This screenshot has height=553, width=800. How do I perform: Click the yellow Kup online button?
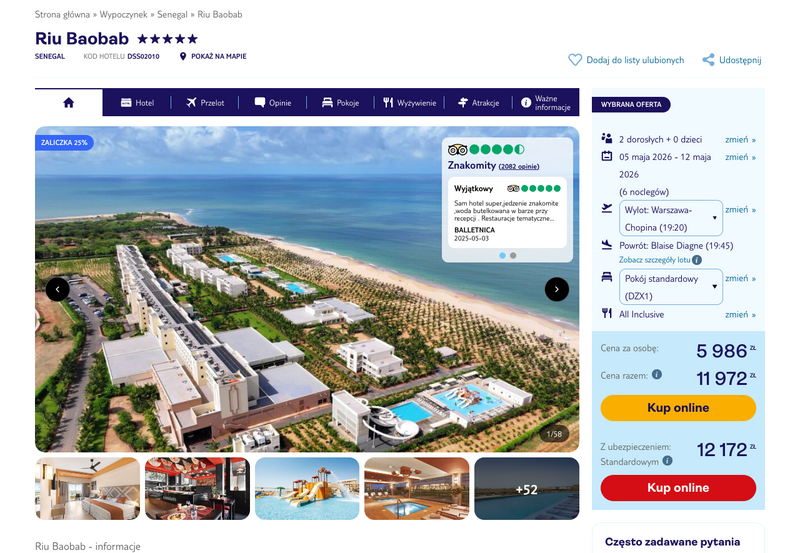pyautogui.click(x=678, y=408)
